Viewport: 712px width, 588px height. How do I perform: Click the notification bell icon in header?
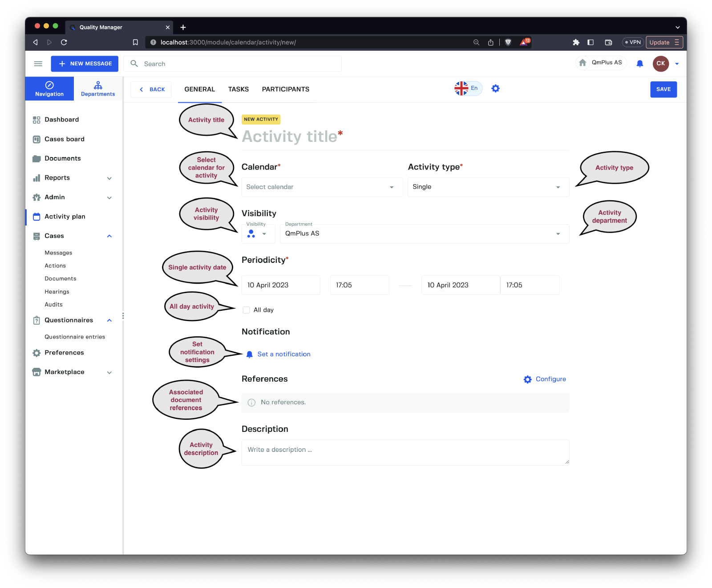pyautogui.click(x=639, y=64)
